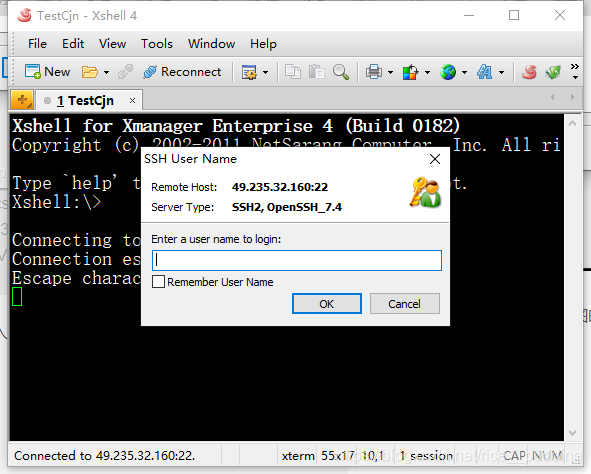Tick the Remember User Name checkbox
The height and width of the screenshot is (474, 591).
158,282
